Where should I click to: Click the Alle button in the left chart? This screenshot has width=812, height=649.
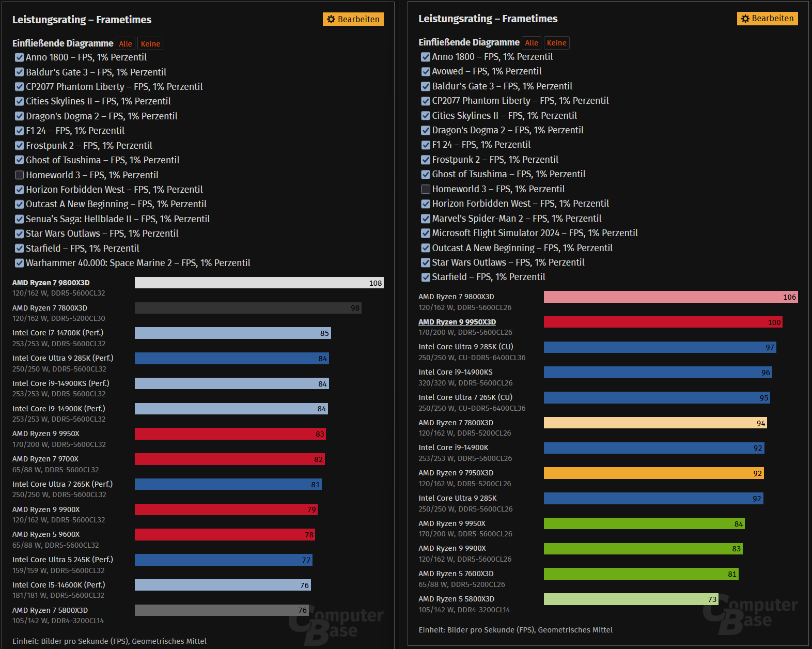[126, 44]
